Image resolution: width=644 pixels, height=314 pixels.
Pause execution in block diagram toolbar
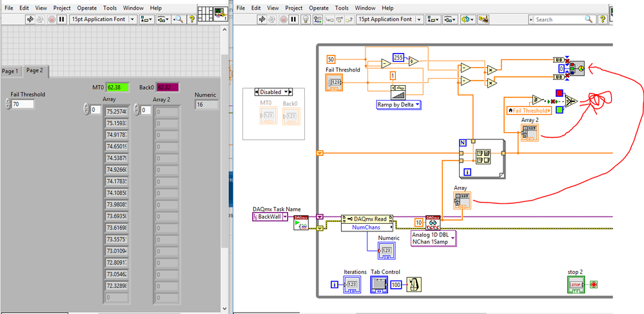[x=294, y=19]
